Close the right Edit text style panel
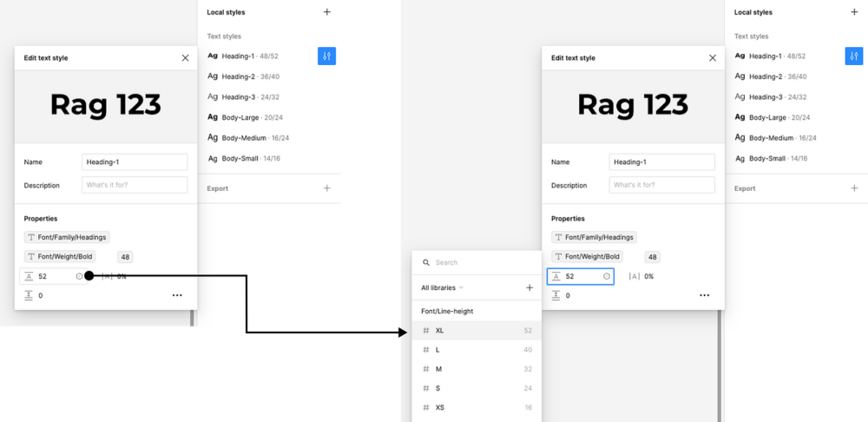Screen dimensions: 868x422 (713, 57)
